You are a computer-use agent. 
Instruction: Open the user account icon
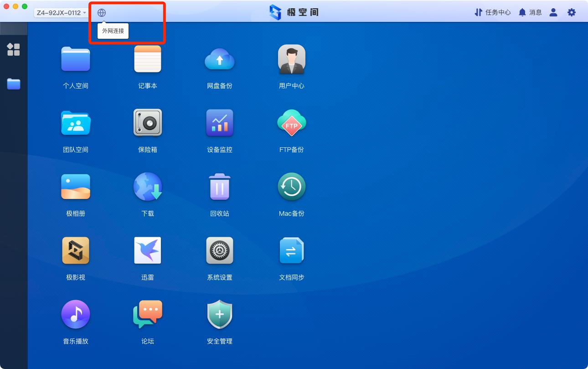tap(553, 12)
